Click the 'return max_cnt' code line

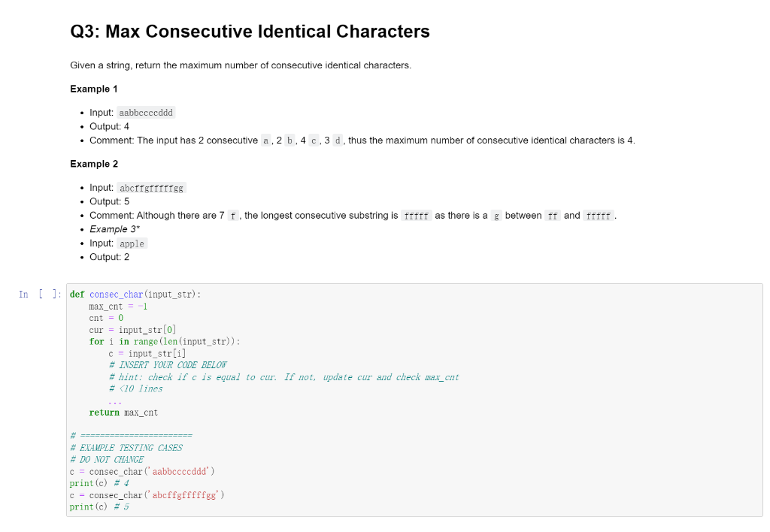[123, 413]
